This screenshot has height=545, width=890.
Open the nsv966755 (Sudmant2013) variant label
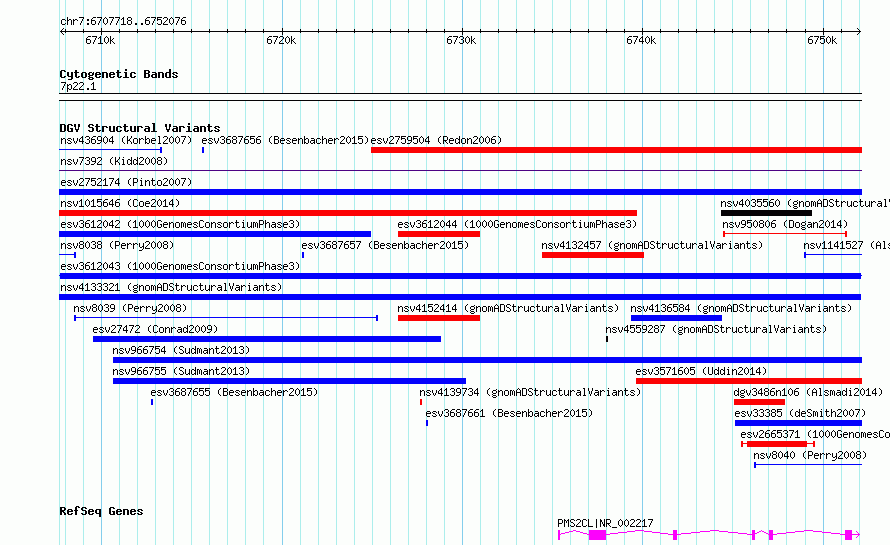(x=181, y=371)
